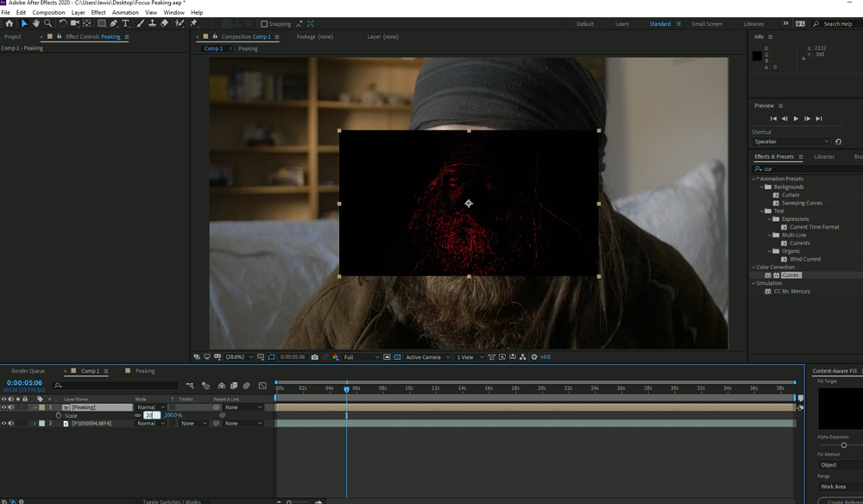This screenshot has width=863, height=504.
Task: Select the Unified Camera tool
Action: click(x=75, y=23)
